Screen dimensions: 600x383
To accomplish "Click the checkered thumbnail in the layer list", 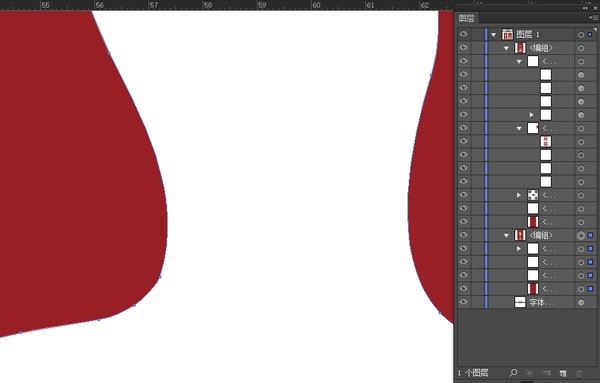I will (x=533, y=195).
